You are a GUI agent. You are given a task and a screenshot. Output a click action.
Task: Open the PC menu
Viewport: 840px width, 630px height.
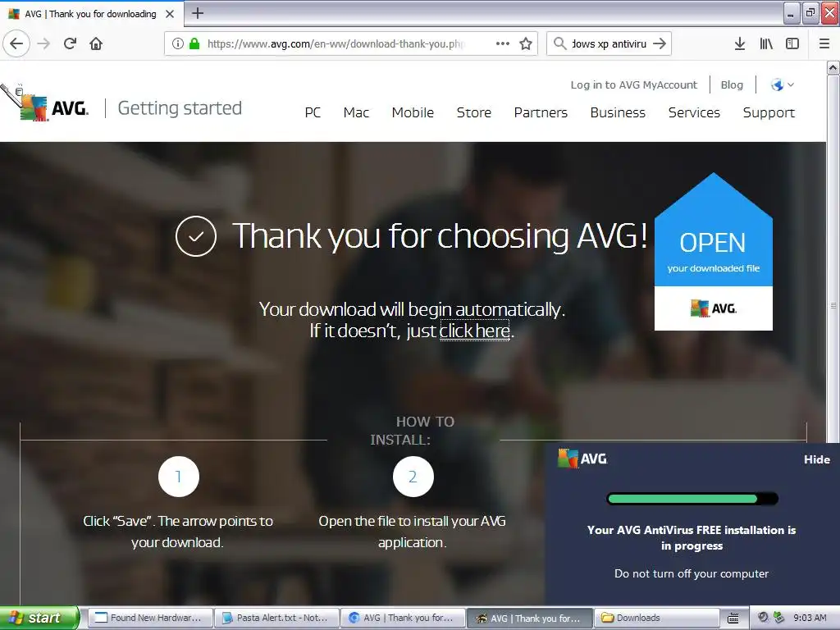tap(313, 112)
